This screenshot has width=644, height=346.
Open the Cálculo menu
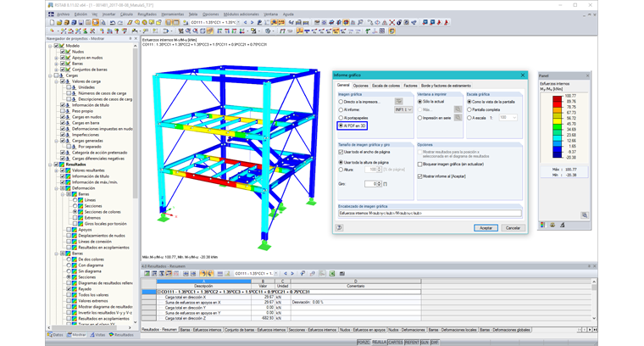coord(126,14)
